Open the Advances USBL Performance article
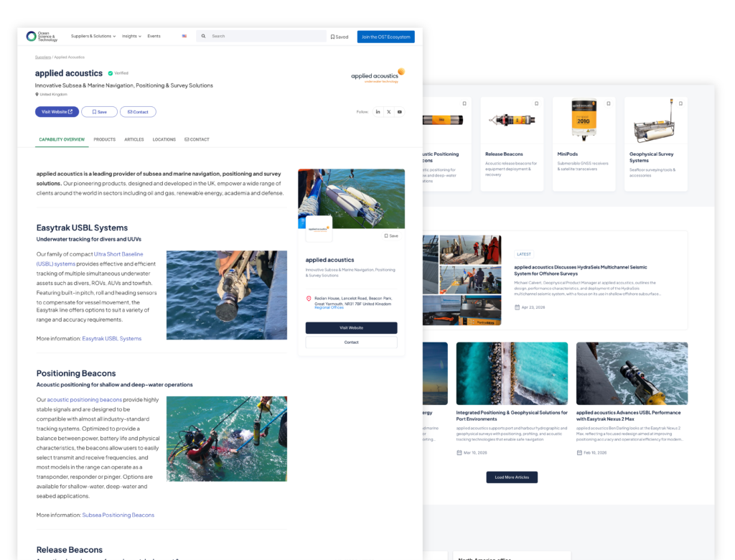The height and width of the screenshot is (560, 735). [629, 416]
